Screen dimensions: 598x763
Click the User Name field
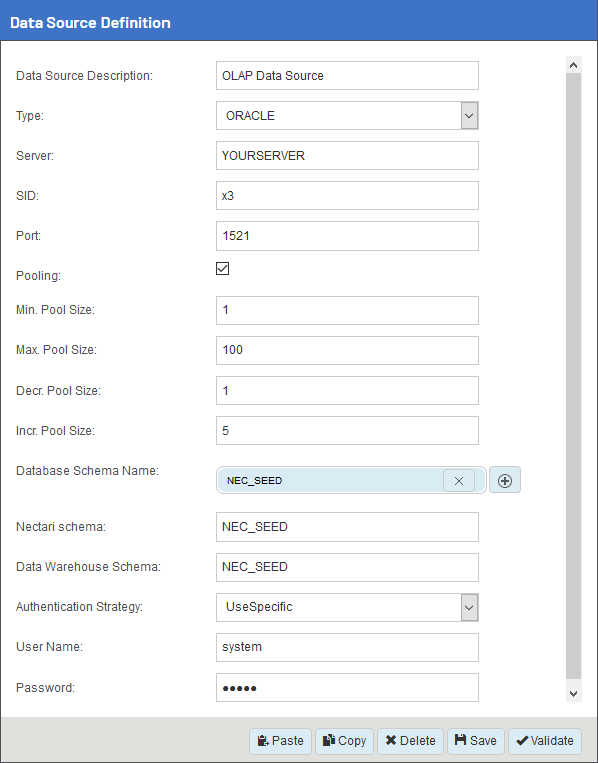[347, 647]
